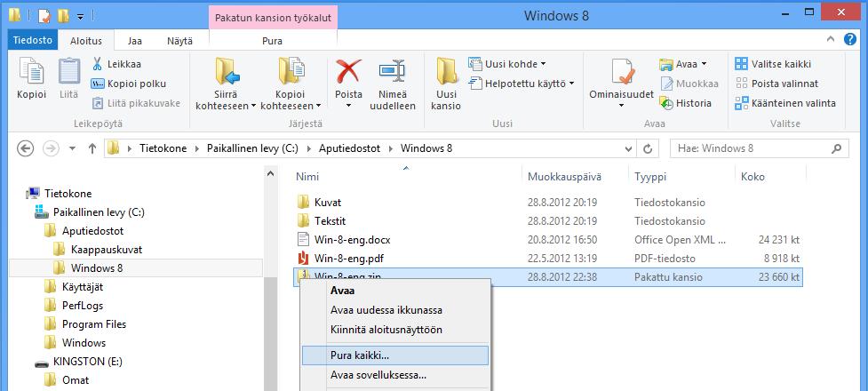This screenshot has width=868, height=391.
Task: Click Poista valinnat in ribbon
Action: [x=776, y=84]
